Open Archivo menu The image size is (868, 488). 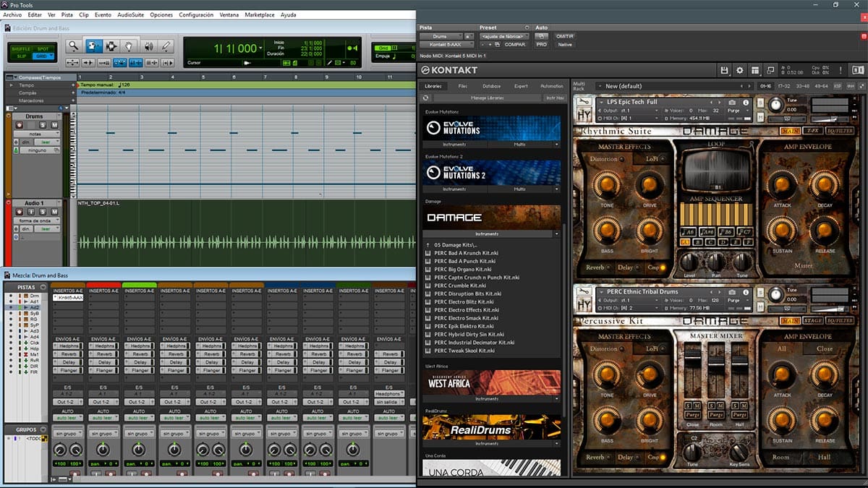[12, 14]
